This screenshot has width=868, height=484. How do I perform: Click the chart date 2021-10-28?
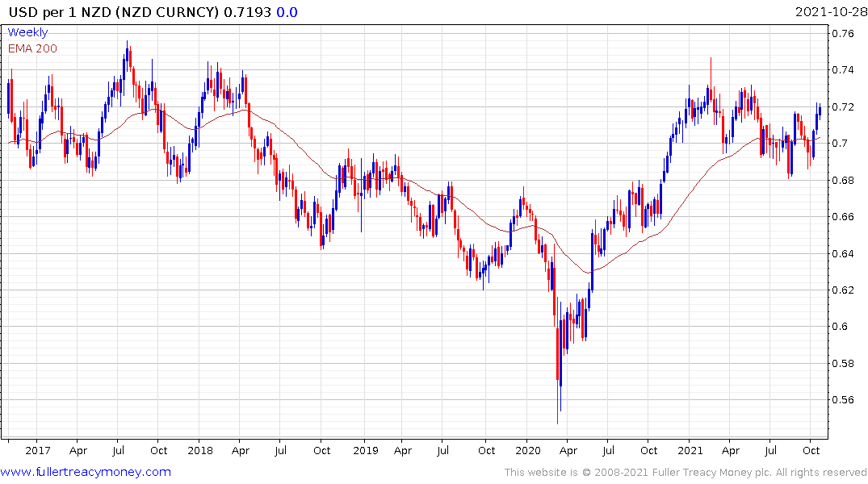tap(831, 12)
